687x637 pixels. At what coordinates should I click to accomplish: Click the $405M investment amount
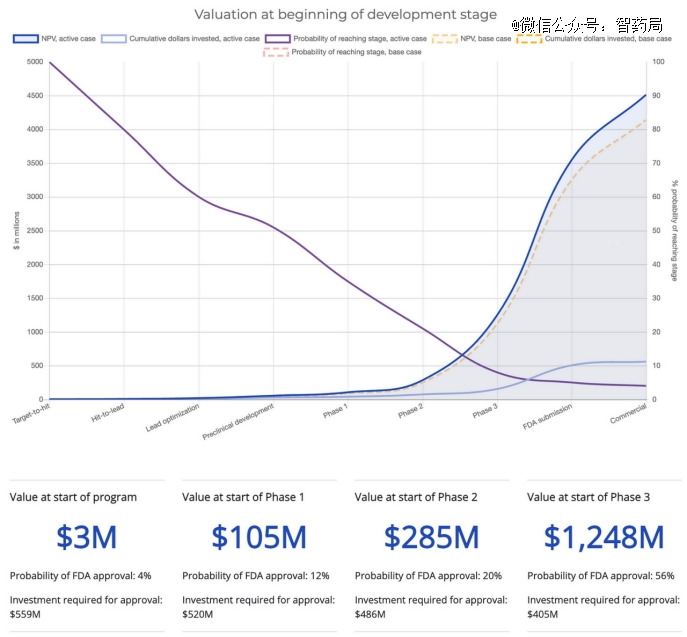click(x=543, y=614)
